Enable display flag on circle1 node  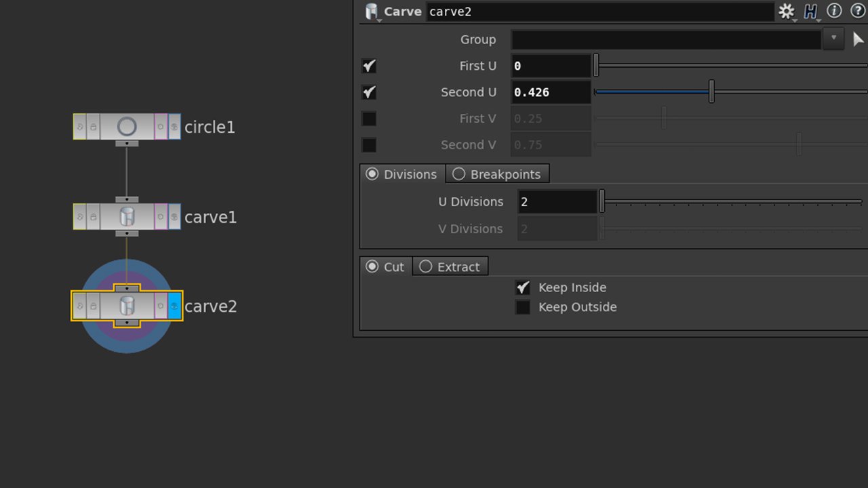(174, 127)
